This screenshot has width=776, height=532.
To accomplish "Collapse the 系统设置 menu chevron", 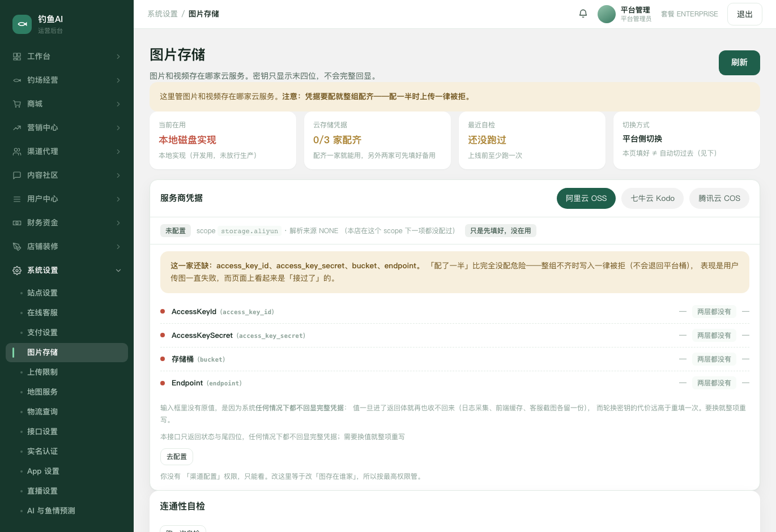I will (118, 271).
